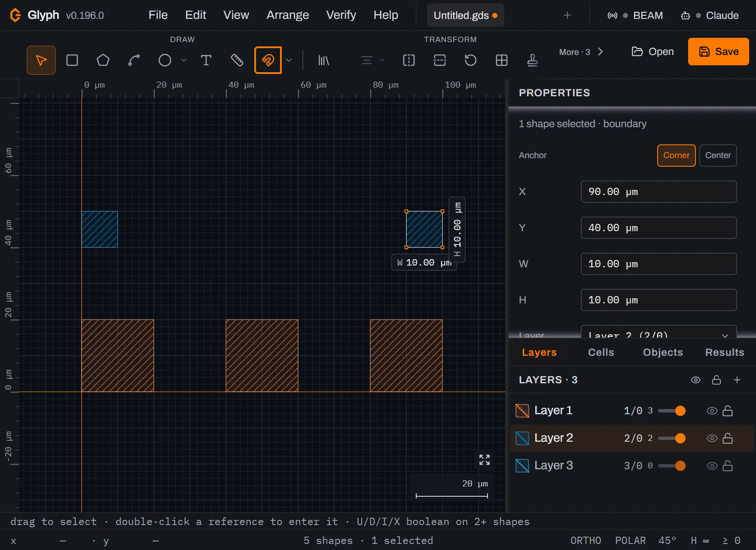This screenshot has height=550, width=756.
Task: Click the BEAM status button
Action: [x=635, y=15]
